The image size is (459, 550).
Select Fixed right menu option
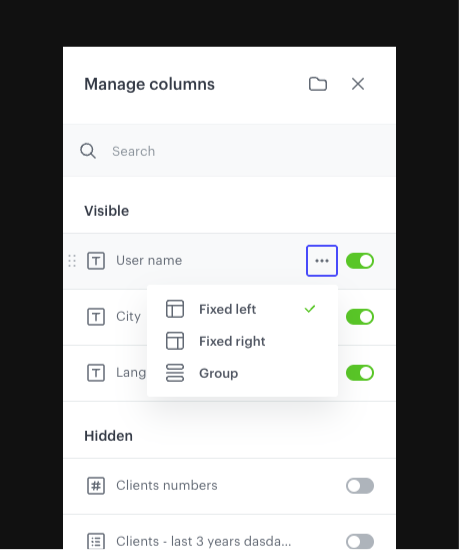(x=242, y=341)
